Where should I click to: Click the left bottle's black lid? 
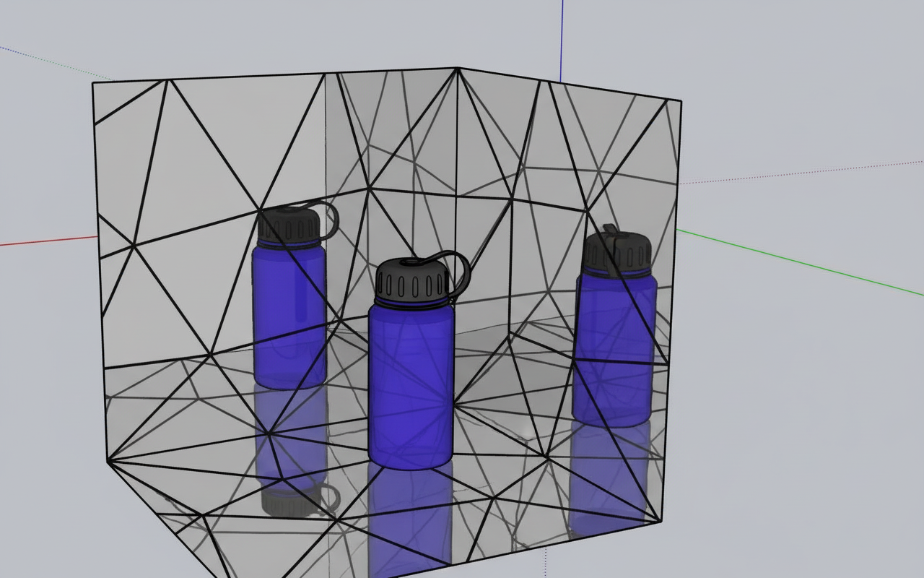pyautogui.click(x=289, y=227)
